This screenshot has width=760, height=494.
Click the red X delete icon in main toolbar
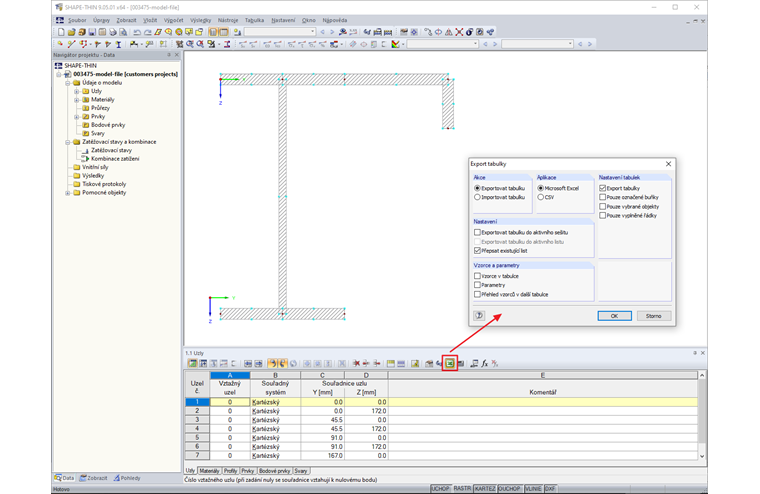point(459,32)
